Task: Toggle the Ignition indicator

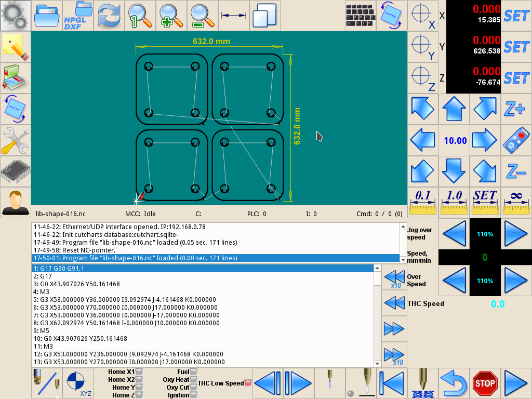Action: [x=193, y=395]
